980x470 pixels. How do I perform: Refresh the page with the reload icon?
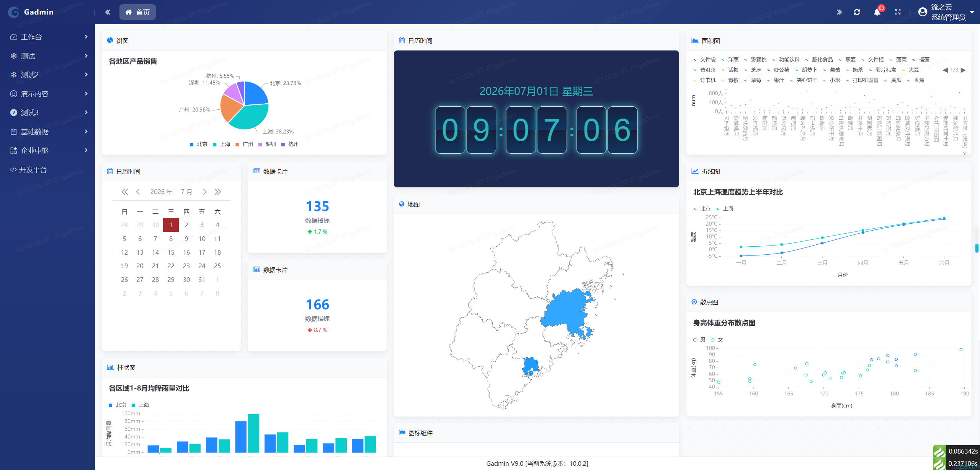tap(857, 12)
